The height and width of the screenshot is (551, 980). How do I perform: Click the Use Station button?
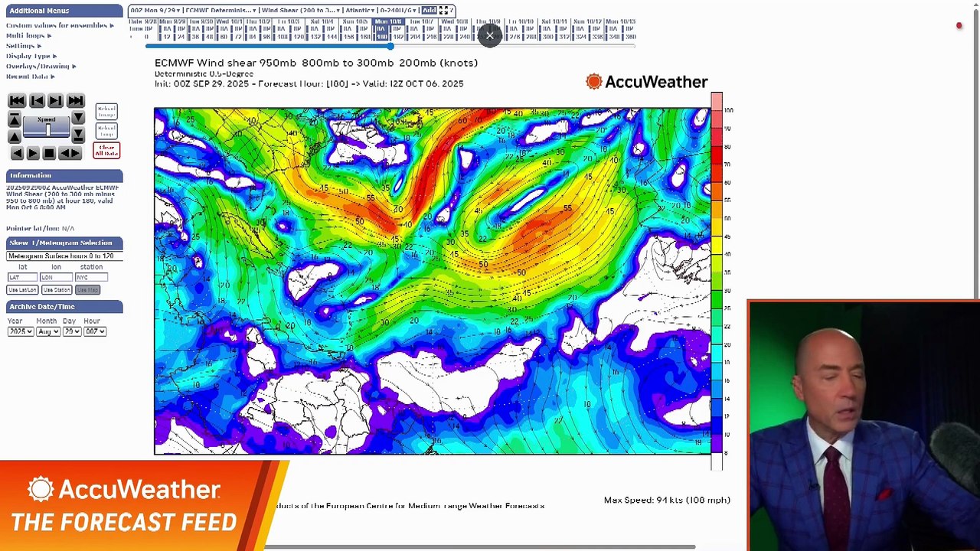click(x=57, y=290)
